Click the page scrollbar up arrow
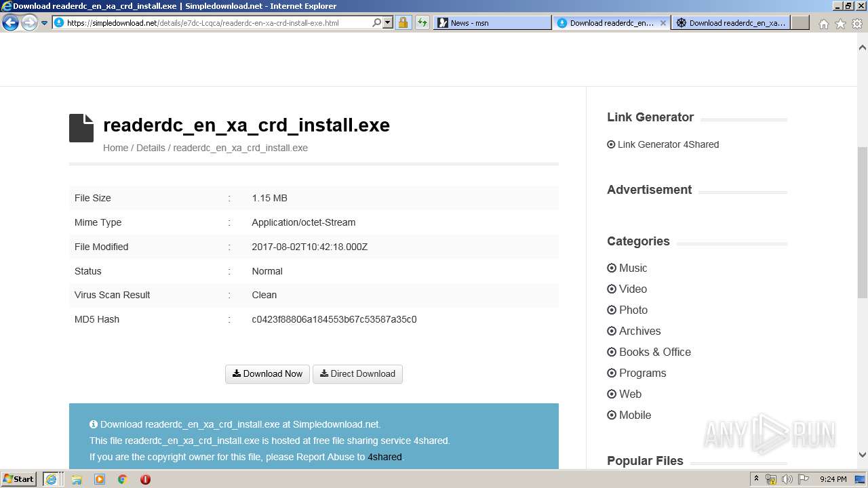The image size is (868, 488). pyautogui.click(x=863, y=47)
